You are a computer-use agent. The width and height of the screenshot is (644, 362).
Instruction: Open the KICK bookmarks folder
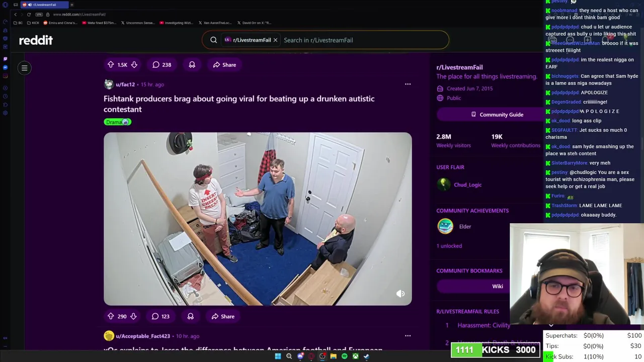(x=33, y=23)
